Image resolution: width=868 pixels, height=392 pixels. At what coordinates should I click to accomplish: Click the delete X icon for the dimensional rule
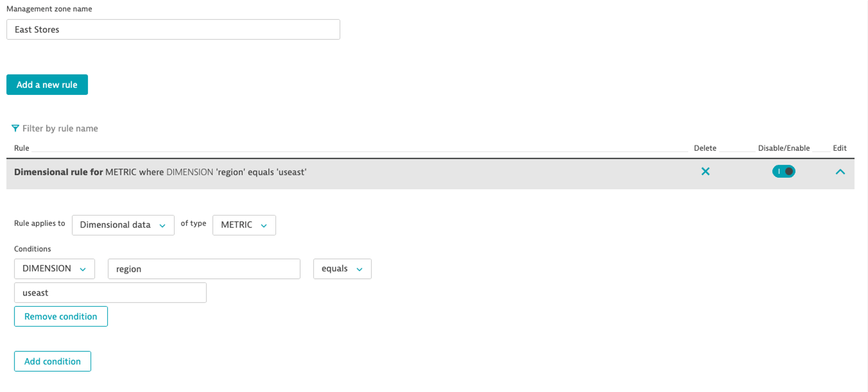[705, 172]
